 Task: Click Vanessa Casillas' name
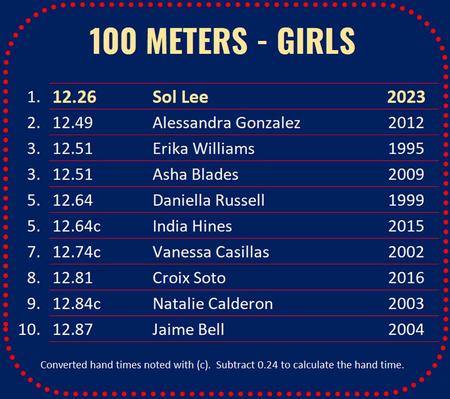(211, 252)
